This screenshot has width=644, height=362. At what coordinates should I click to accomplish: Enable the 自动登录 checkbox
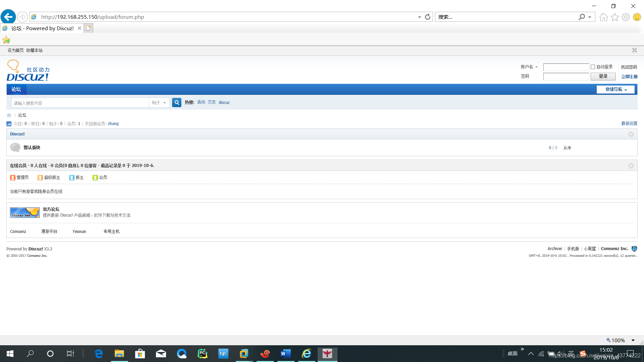coord(593,67)
